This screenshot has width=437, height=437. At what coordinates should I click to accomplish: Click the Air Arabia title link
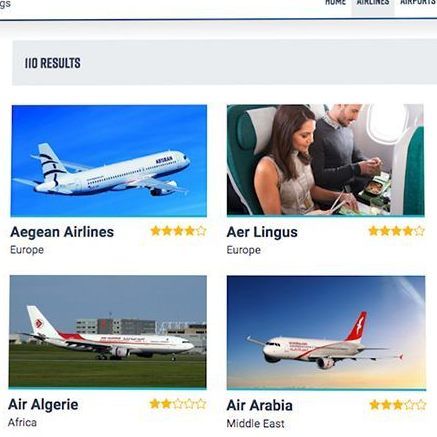260,405
